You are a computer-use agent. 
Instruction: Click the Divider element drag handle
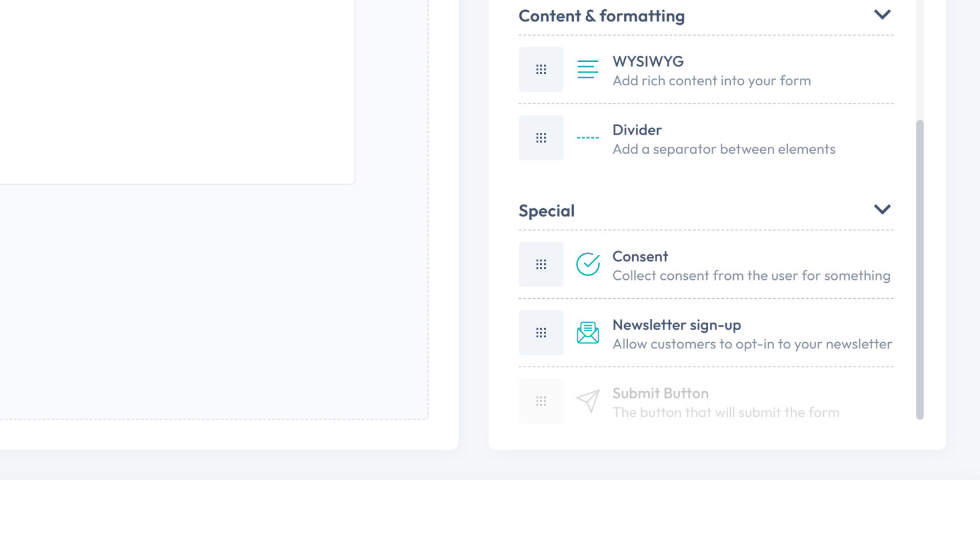(x=541, y=138)
